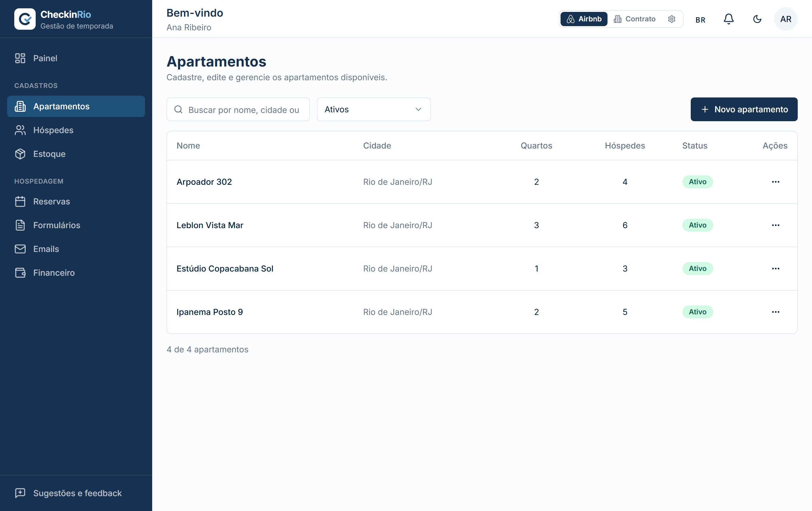Change language via BR selector

coord(700,20)
